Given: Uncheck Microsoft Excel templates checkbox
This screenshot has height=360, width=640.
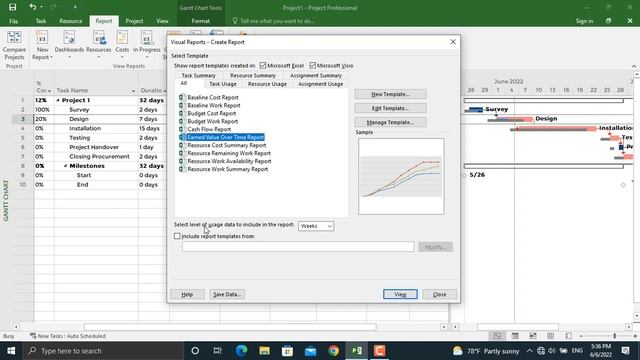Looking at the screenshot, I should [x=263, y=65].
